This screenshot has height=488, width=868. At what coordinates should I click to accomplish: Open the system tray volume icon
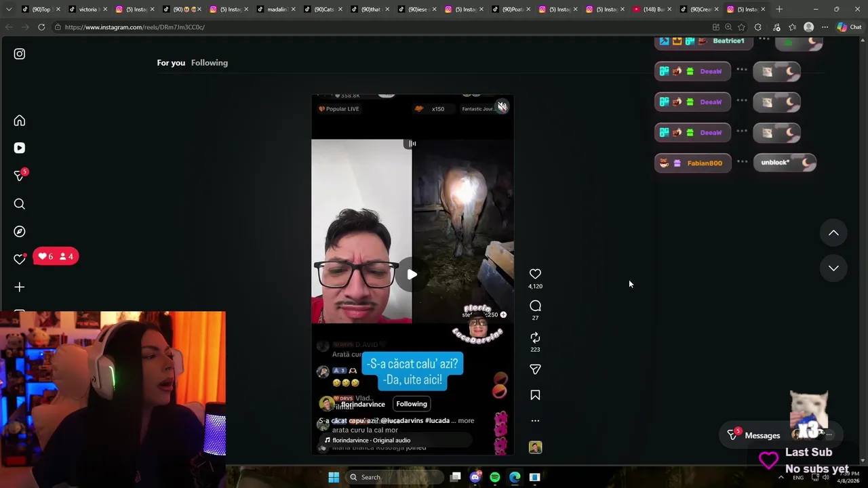pos(825,477)
